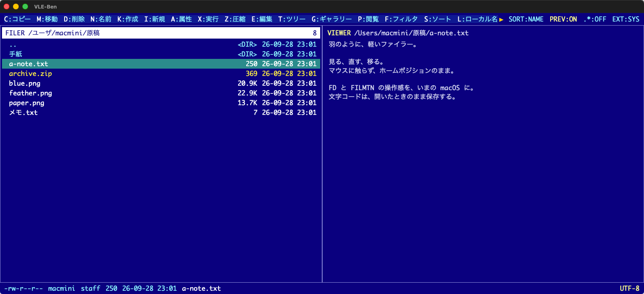The image size is (644, 294).
Task: Choose the D:削除 delete command
Action: [74, 19]
